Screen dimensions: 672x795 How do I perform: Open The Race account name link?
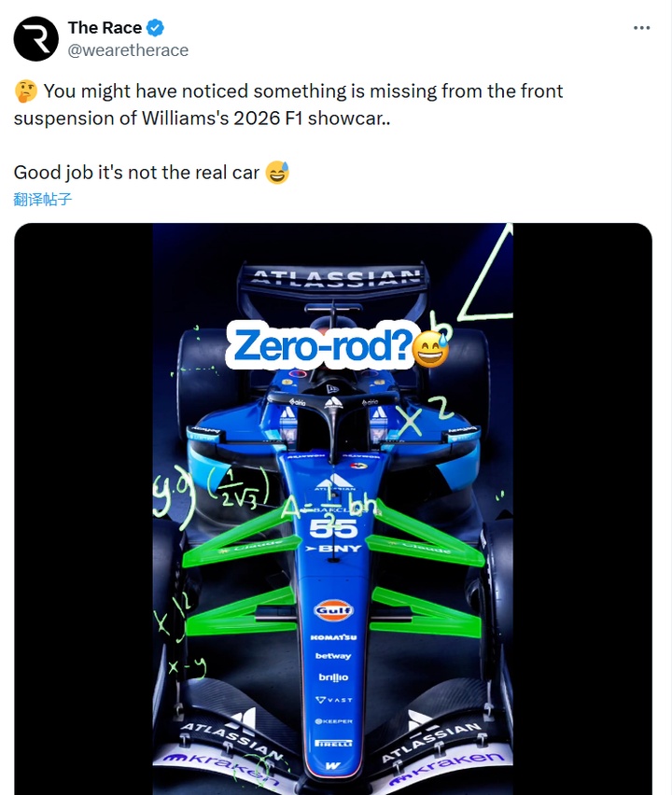click(105, 27)
